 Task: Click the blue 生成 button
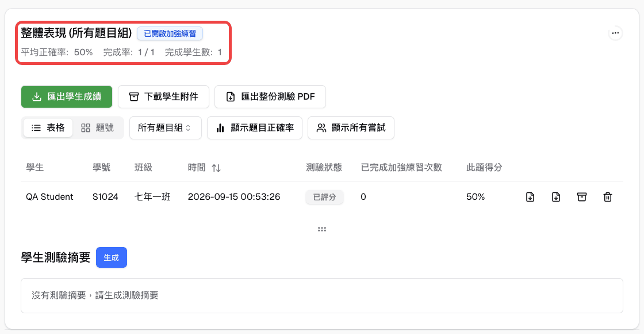pos(112,257)
